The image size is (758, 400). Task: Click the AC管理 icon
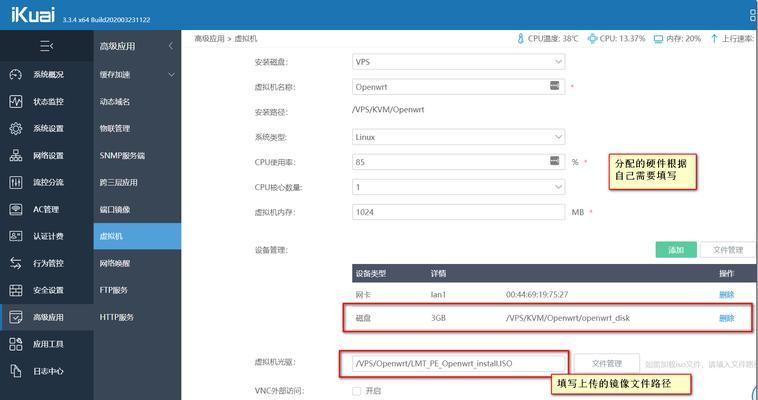click(x=15, y=209)
